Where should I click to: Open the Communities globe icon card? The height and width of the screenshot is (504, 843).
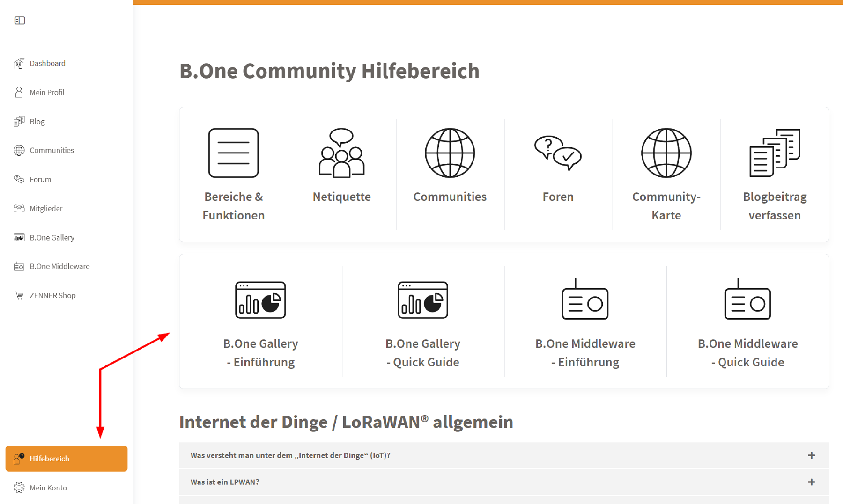coord(450,153)
